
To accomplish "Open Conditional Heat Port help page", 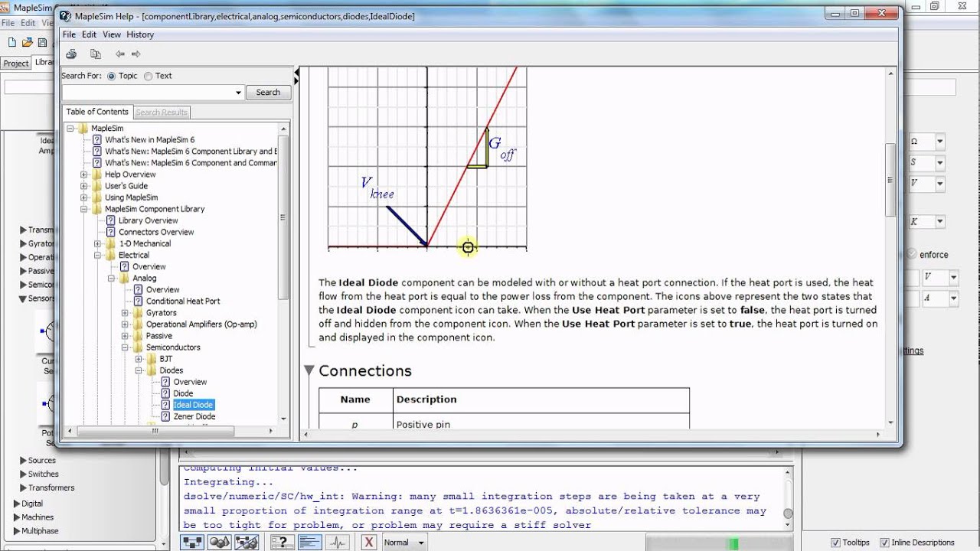I will (183, 301).
